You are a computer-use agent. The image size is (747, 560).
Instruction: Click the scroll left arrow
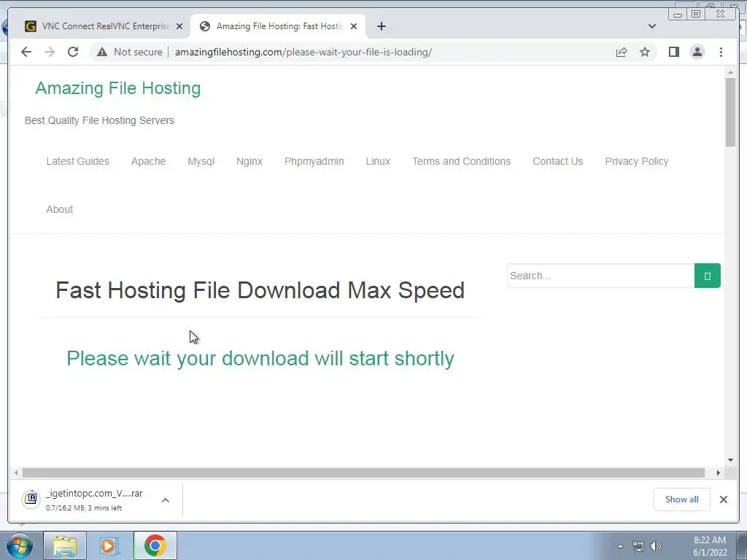[16, 472]
